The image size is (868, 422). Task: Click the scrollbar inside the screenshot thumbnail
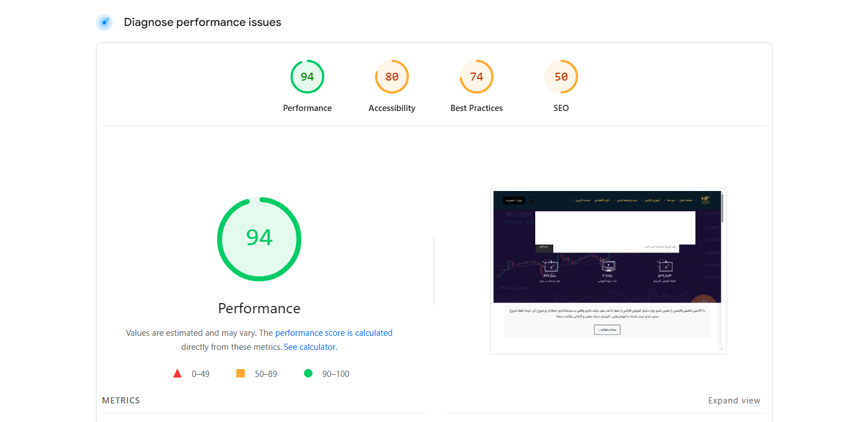pyautogui.click(x=722, y=208)
